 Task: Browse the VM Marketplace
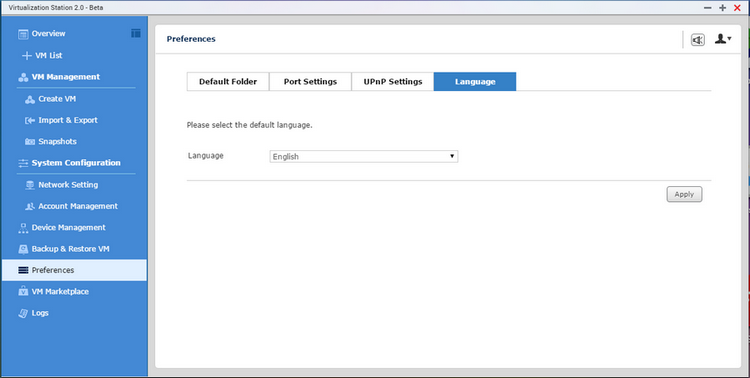(60, 291)
